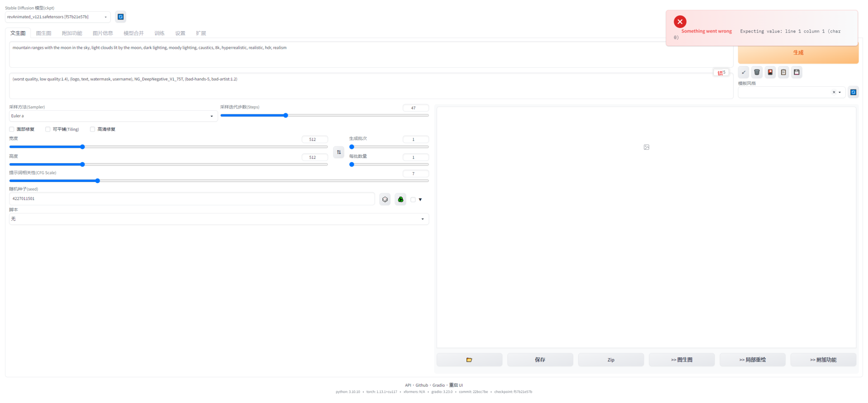The height and width of the screenshot is (403, 868).
Task: Open the output folder icon button
Action: [469, 360]
